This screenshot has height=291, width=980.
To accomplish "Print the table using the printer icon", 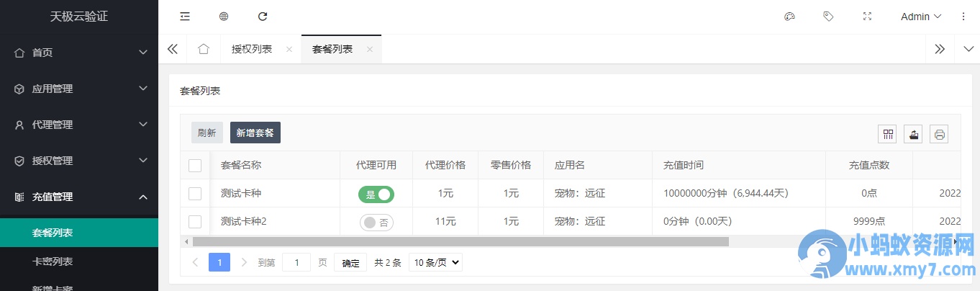I will pos(939,134).
